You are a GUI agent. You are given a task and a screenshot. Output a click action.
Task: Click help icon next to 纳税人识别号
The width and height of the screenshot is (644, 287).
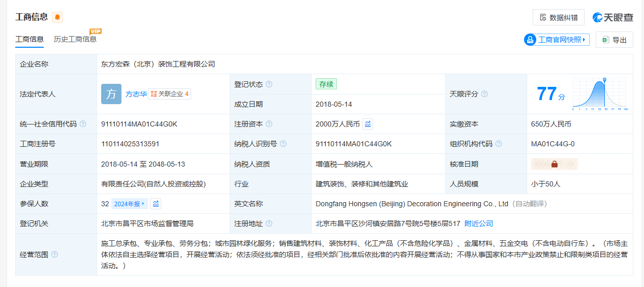(283, 144)
